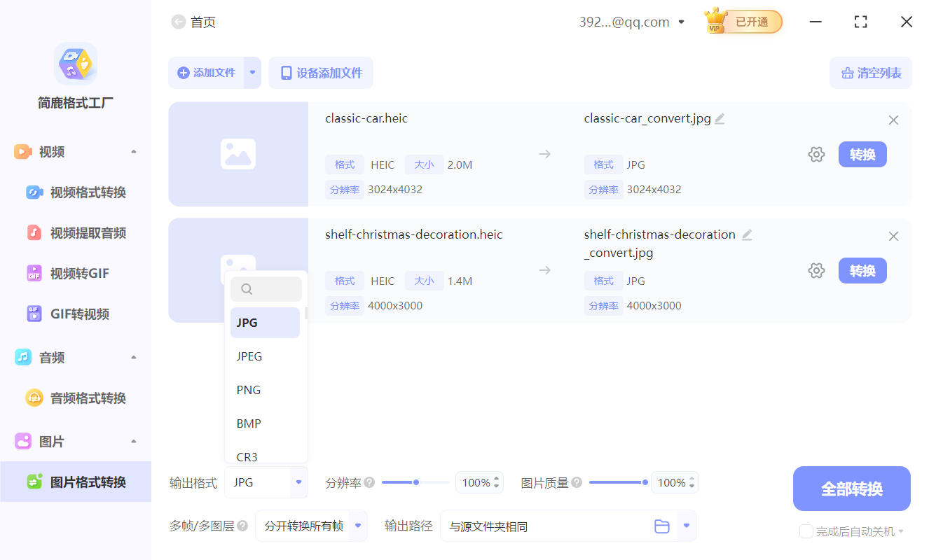Screen dimensions: 929x560
Task: Open conversion settings gear for classic-car.heic
Action: (x=816, y=154)
